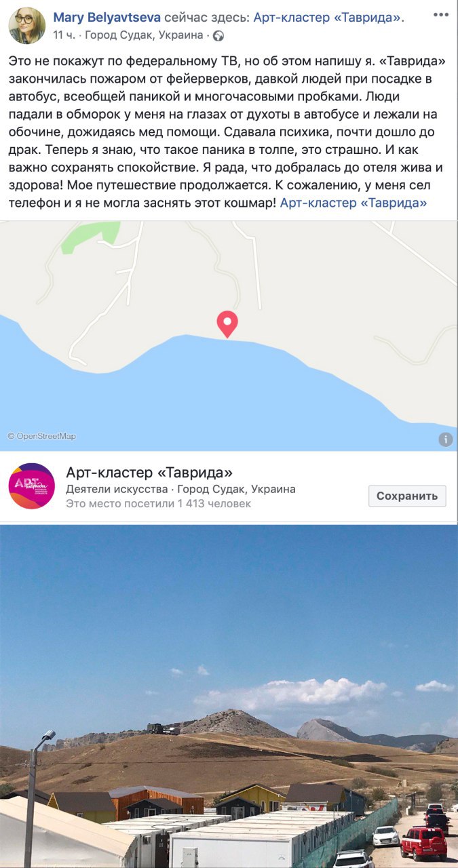Screen dimensions: 458x868
Task: Click the Деятели искусства category label
Action: click(115, 490)
